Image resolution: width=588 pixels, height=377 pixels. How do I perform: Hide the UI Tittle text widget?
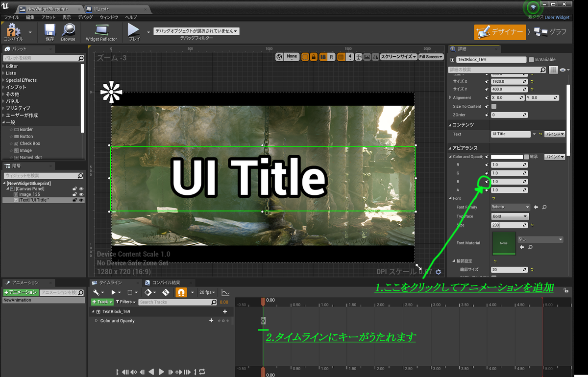pyautogui.click(x=81, y=200)
